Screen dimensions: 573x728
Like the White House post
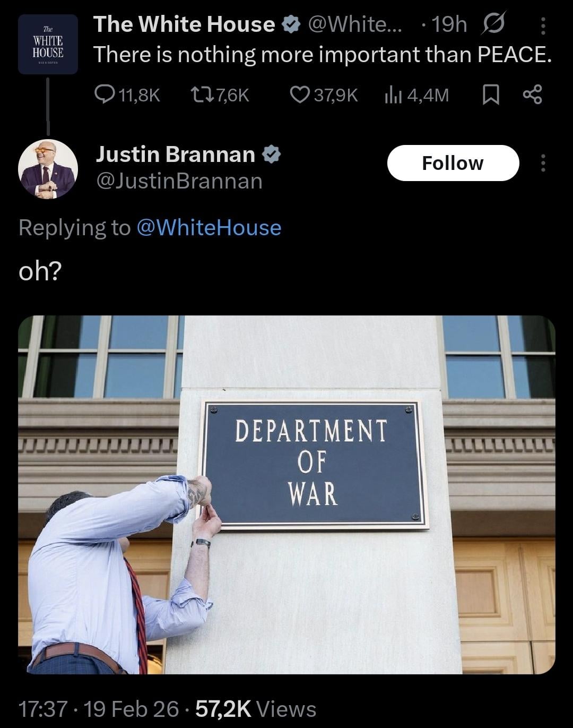[x=324, y=95]
